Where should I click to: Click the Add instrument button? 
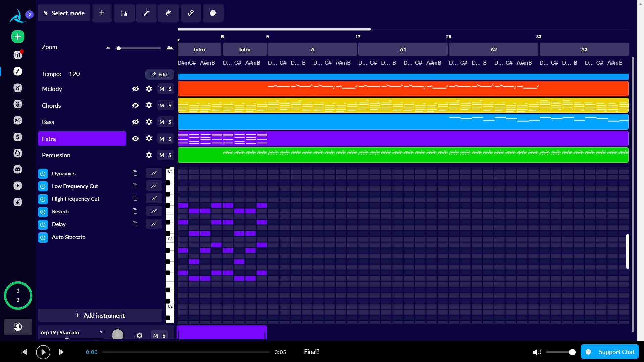(x=100, y=315)
